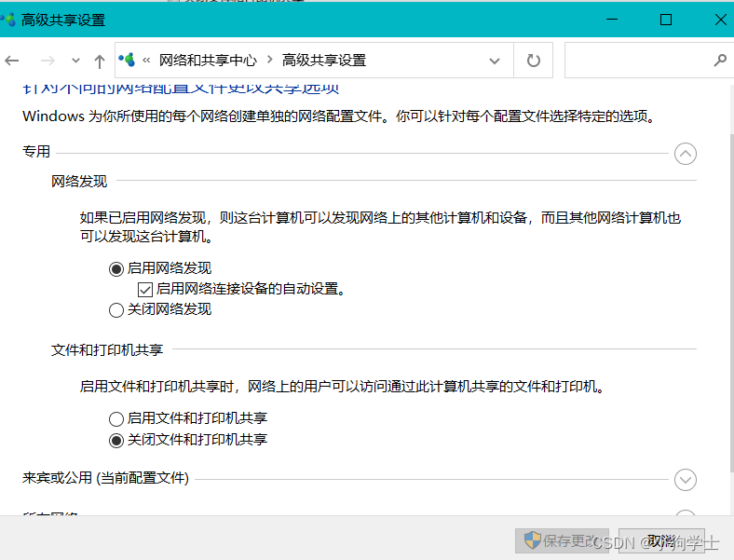This screenshot has height=560, width=734.
Task: Click the network icon in address bar
Action: point(127,60)
